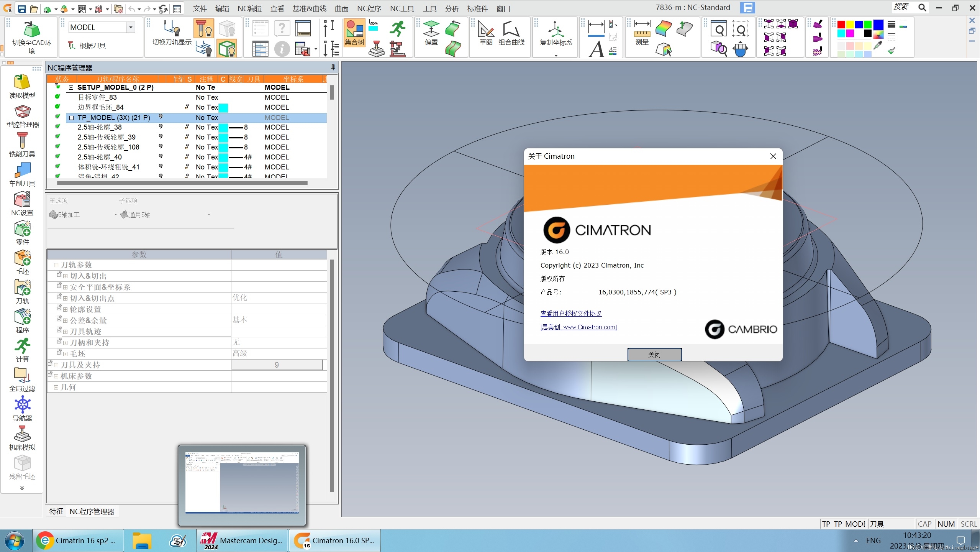Expand the 机床参数 parameter group

[56, 376]
